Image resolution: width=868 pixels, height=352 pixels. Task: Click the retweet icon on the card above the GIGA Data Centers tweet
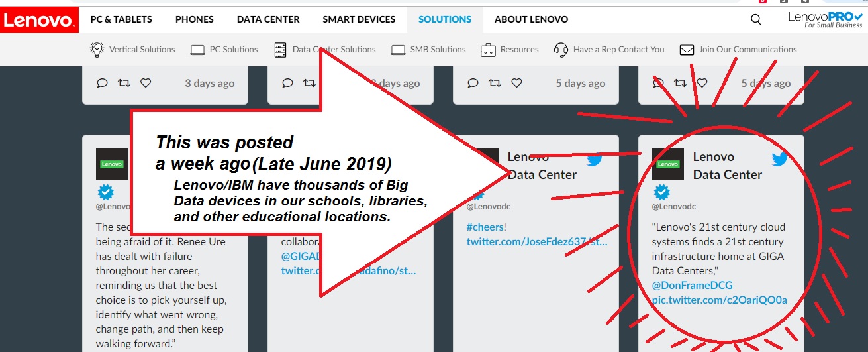click(680, 83)
